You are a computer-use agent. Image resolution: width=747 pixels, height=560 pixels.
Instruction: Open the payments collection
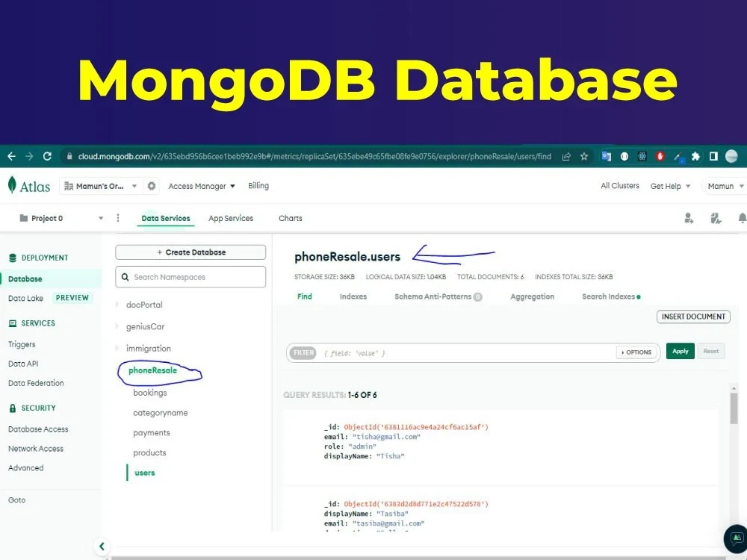pos(152,433)
